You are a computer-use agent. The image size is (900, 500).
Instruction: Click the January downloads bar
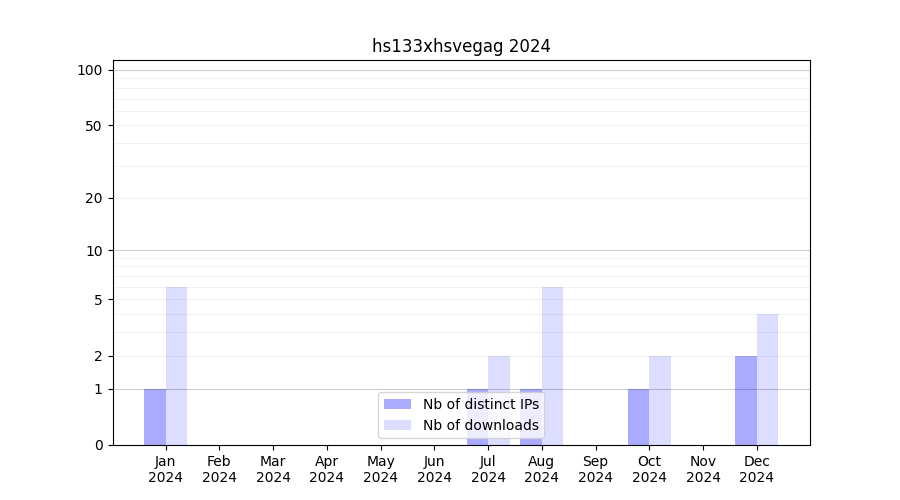pyautogui.click(x=177, y=366)
